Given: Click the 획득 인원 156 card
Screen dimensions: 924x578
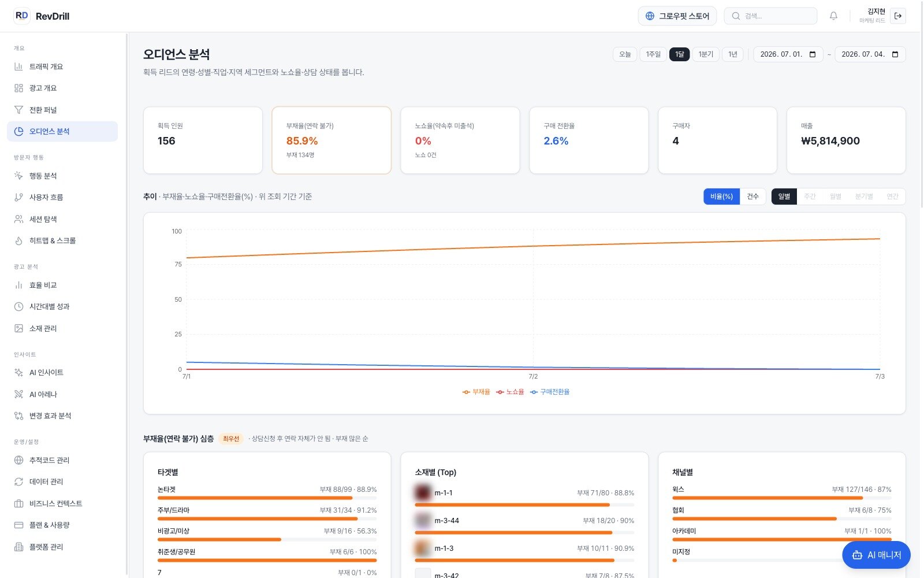Looking at the screenshot, I should coord(203,140).
